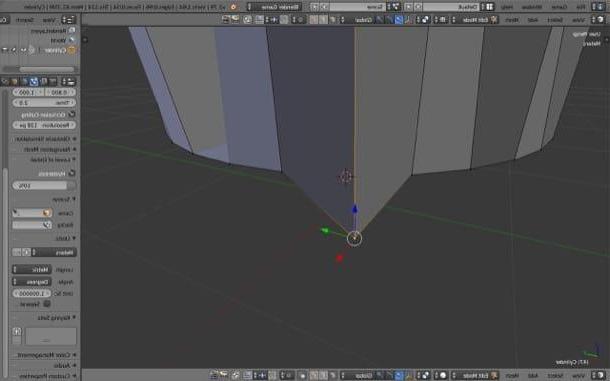Screen dimensions: 610x381
Task: Click the scene browse icon beside Scene field
Action: click(393, 7)
